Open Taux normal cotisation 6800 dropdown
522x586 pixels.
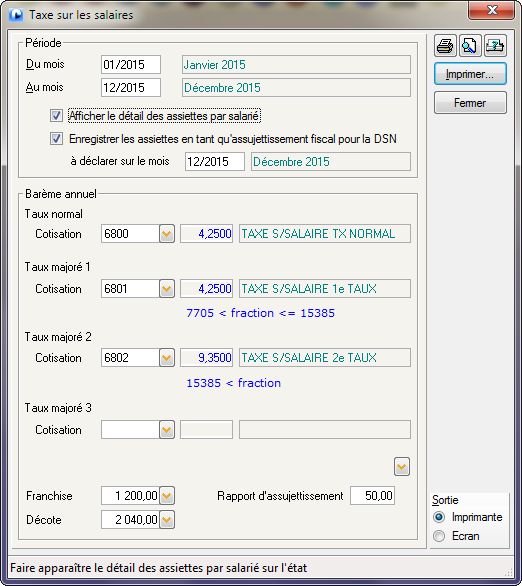pyautogui.click(x=167, y=234)
